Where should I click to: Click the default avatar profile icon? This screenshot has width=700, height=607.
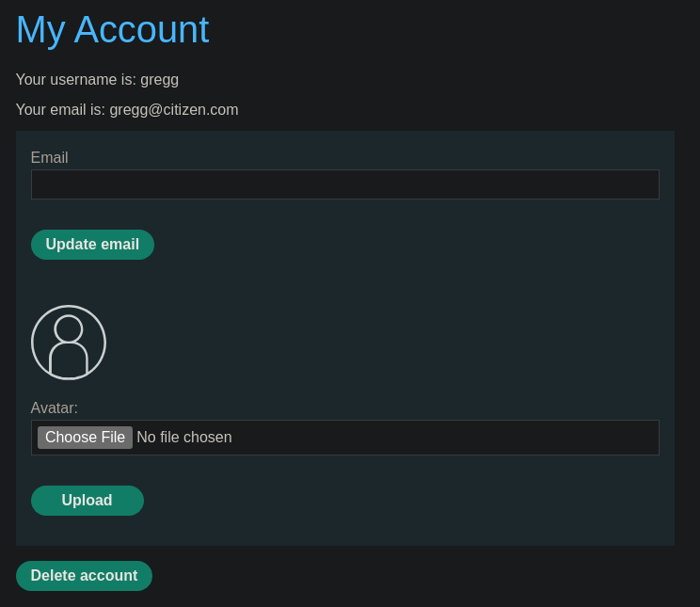pos(69,343)
